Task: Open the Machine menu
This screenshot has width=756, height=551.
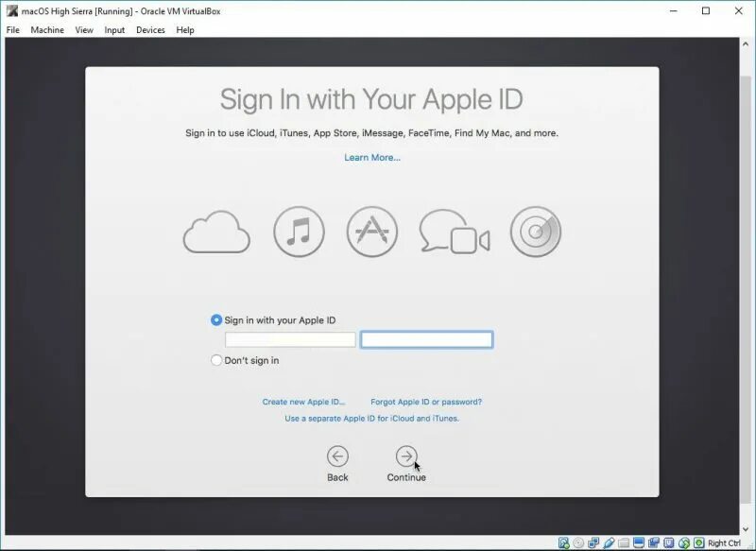Action: (47, 30)
